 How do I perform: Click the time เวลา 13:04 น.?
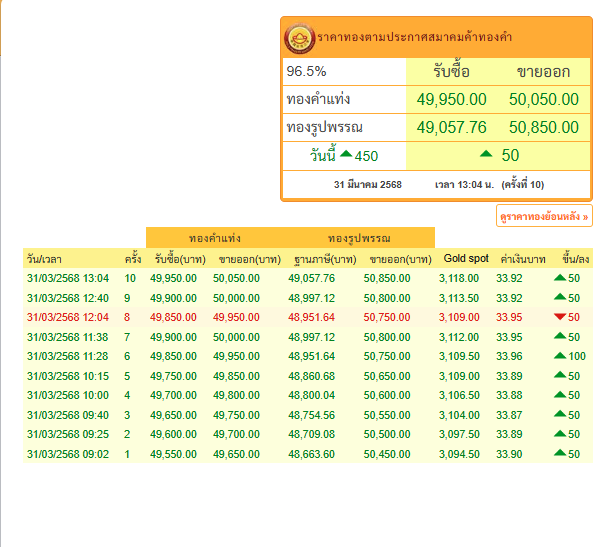(464, 185)
